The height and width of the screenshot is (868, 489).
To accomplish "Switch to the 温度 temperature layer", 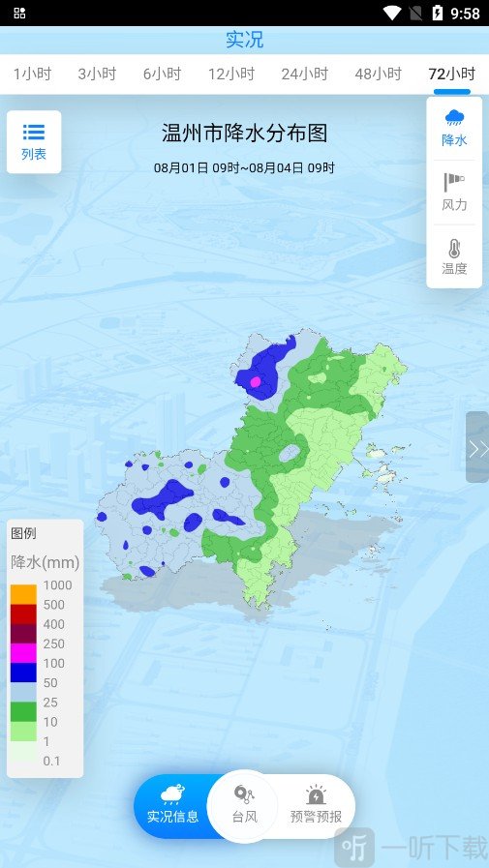I will pos(454,256).
